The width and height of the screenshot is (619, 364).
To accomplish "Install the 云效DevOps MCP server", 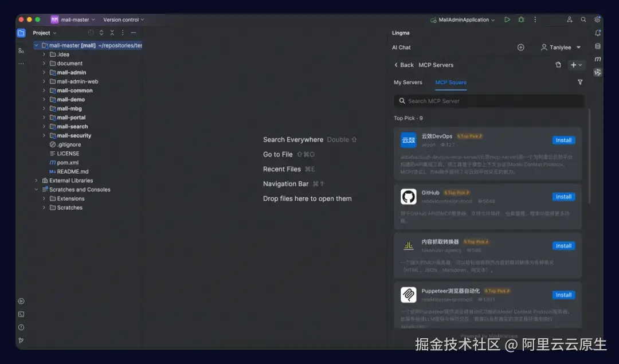I will click(563, 140).
